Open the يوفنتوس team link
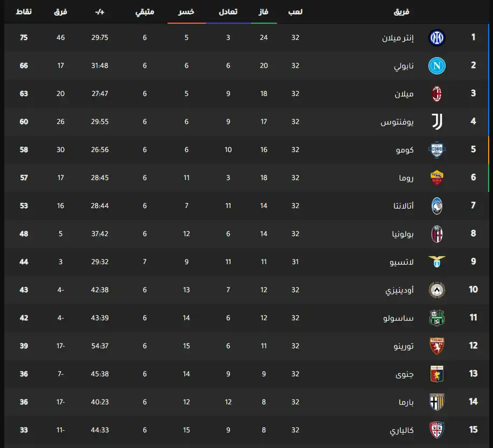Screen dimensions: 493x448 pos(397,122)
